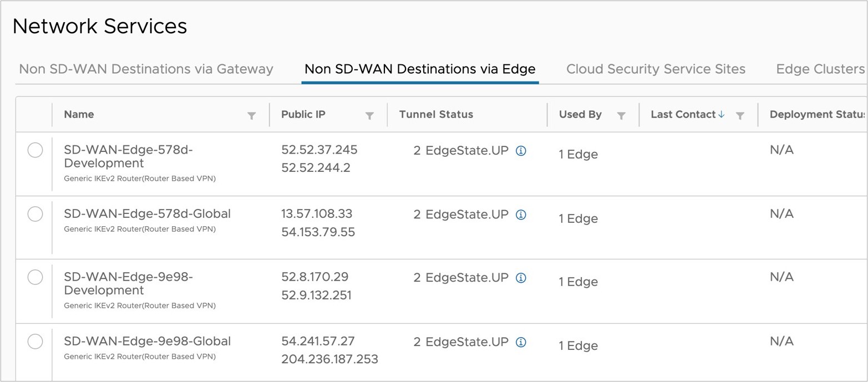The width and height of the screenshot is (868, 382).
Task: Show tunnel info for SD-WAN-Edge-9e98-Global
Action: pyautogui.click(x=520, y=342)
